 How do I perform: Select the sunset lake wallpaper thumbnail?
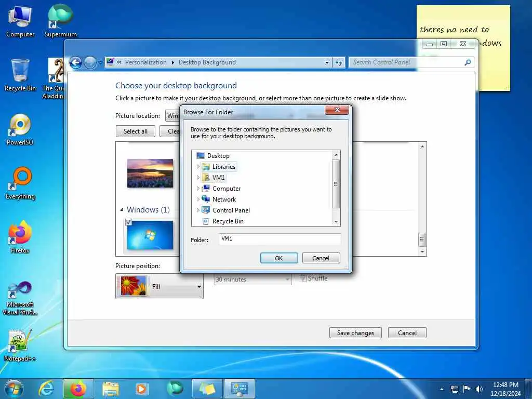pos(150,173)
